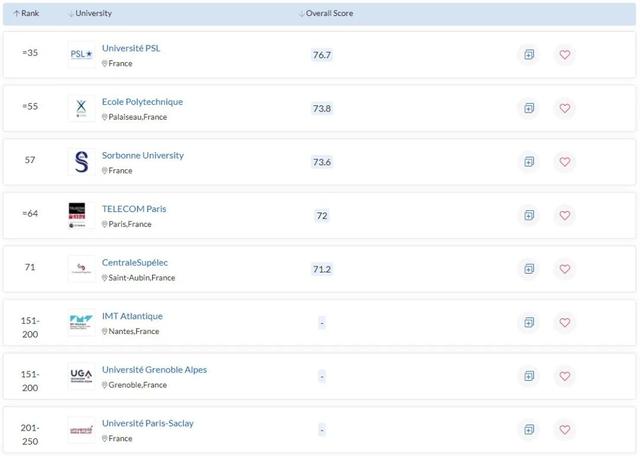Add CentraleSupélec to compare list

point(528,269)
